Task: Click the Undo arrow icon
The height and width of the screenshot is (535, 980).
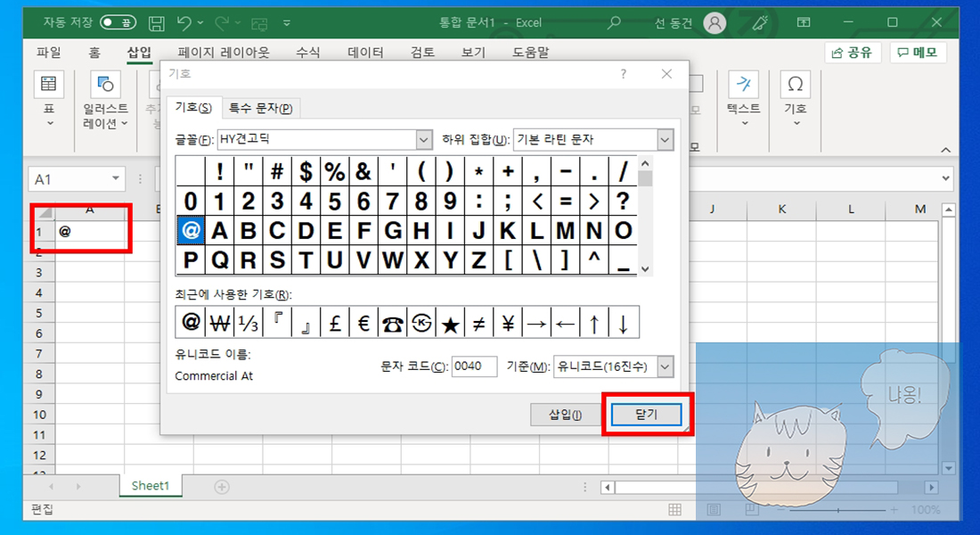Action: coord(184,23)
